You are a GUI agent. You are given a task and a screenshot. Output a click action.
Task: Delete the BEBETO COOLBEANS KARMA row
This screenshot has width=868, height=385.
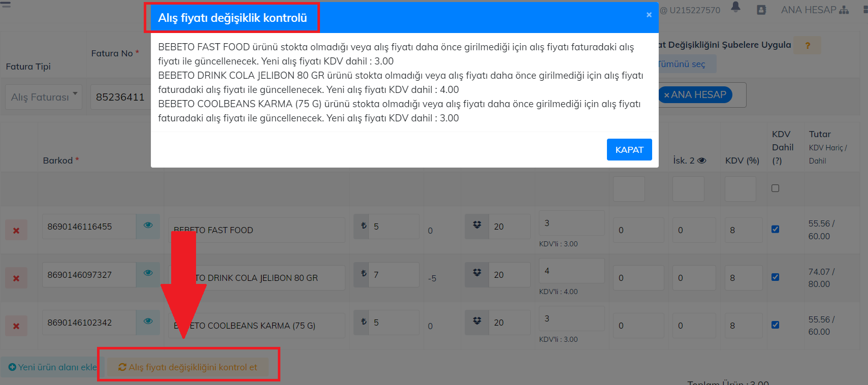click(x=16, y=326)
